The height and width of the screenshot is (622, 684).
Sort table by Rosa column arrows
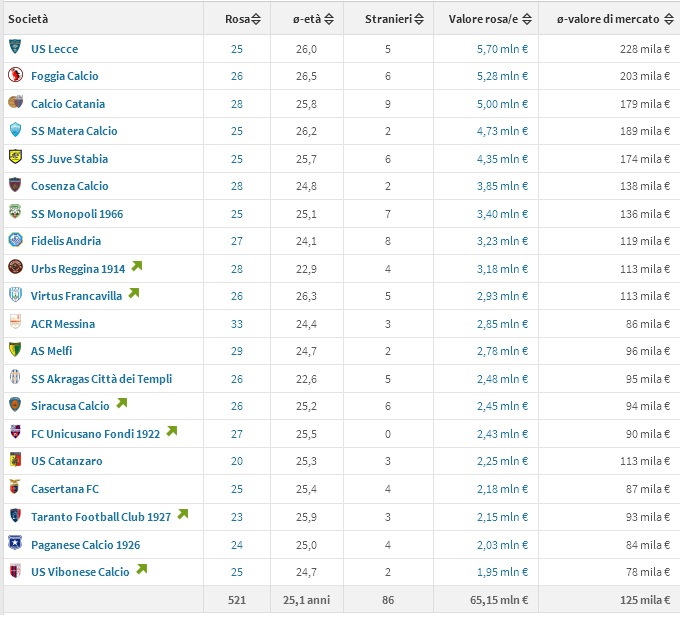tap(256, 19)
